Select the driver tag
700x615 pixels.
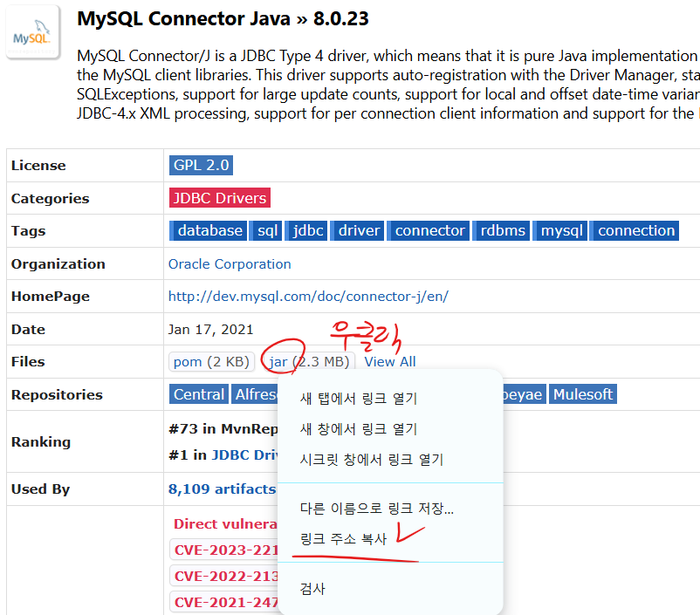tap(357, 231)
